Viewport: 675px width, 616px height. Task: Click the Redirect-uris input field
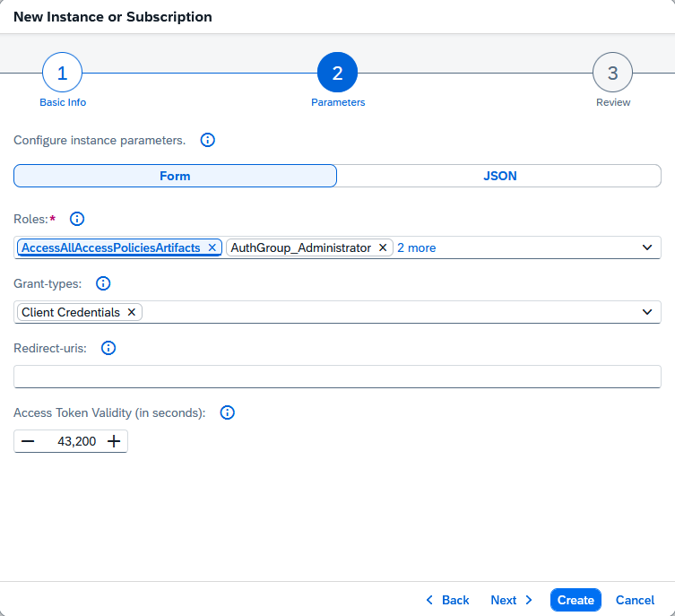337,377
